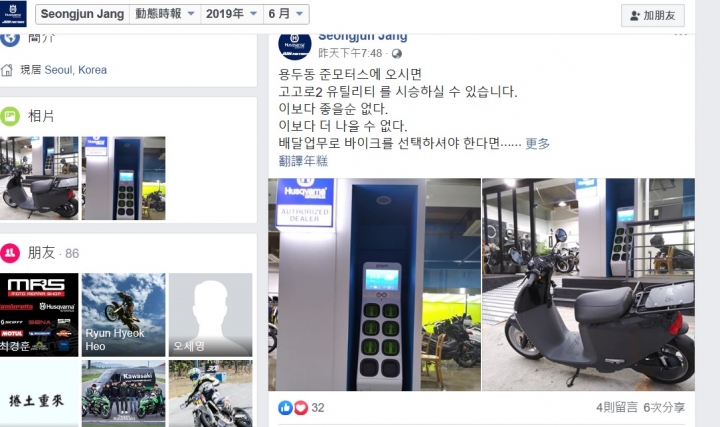Click the house icon next to 現居
Screen dimensions: 720x427
point(7,70)
